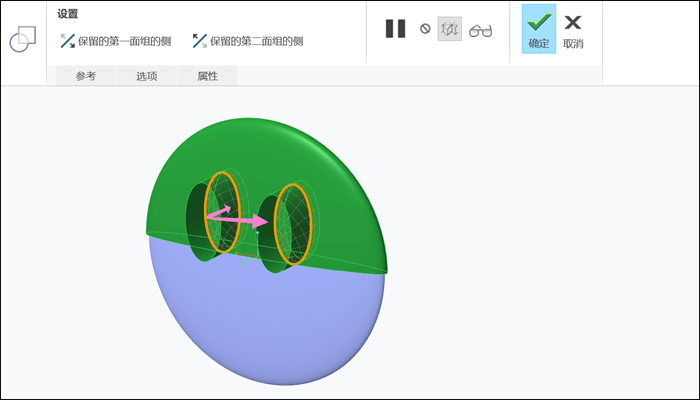Select the no-preview mode icon

pos(425,29)
